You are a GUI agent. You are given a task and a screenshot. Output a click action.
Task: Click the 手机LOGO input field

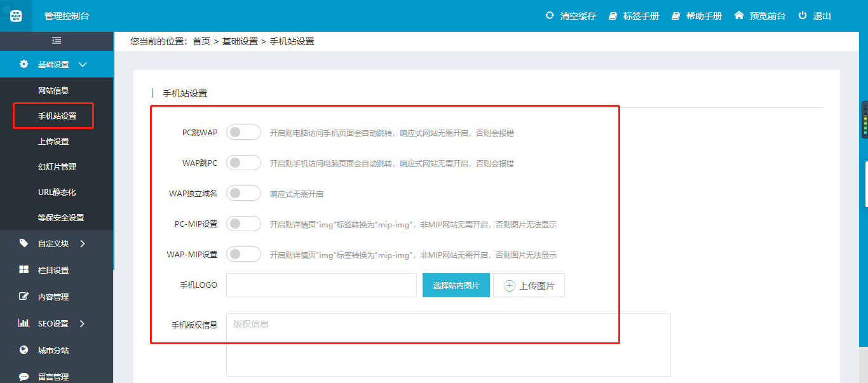321,285
